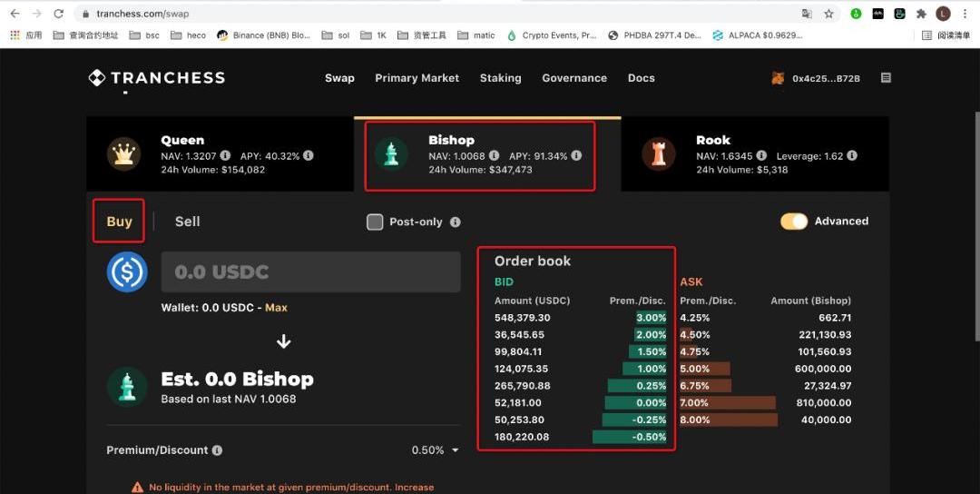Bookmark page with the star icon
Viewport: 980px width, 494px height.
click(x=828, y=14)
